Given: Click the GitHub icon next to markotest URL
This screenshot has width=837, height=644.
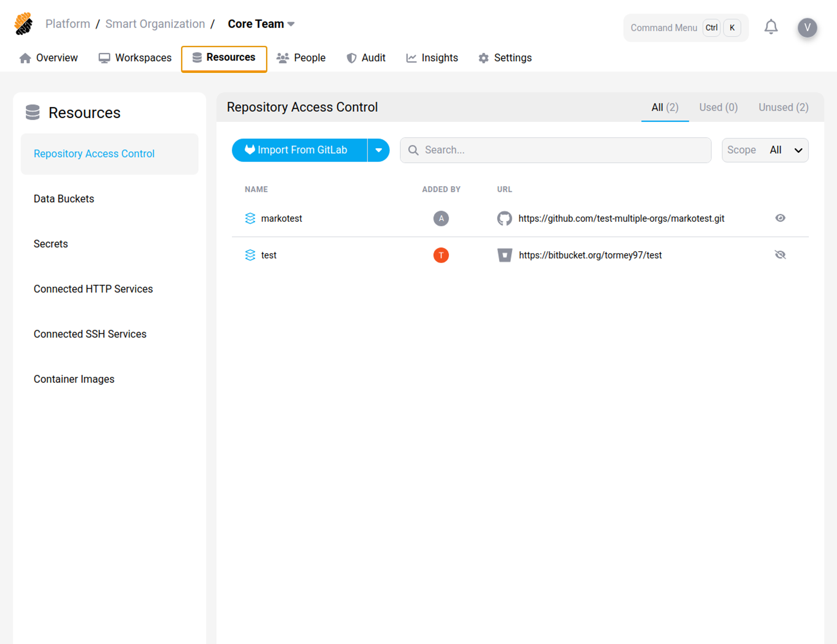Looking at the screenshot, I should pos(504,219).
